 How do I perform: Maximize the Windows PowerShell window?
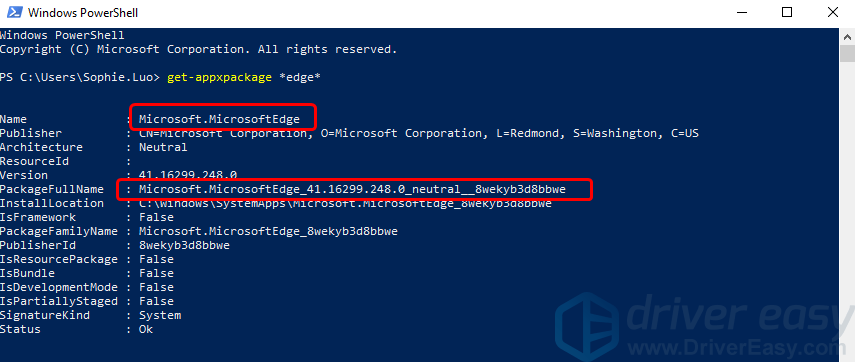click(787, 13)
